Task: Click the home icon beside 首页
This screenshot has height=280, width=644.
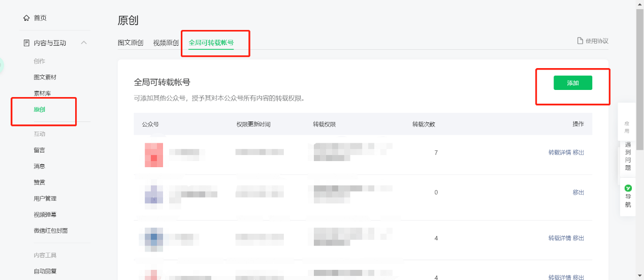Action: [26, 18]
